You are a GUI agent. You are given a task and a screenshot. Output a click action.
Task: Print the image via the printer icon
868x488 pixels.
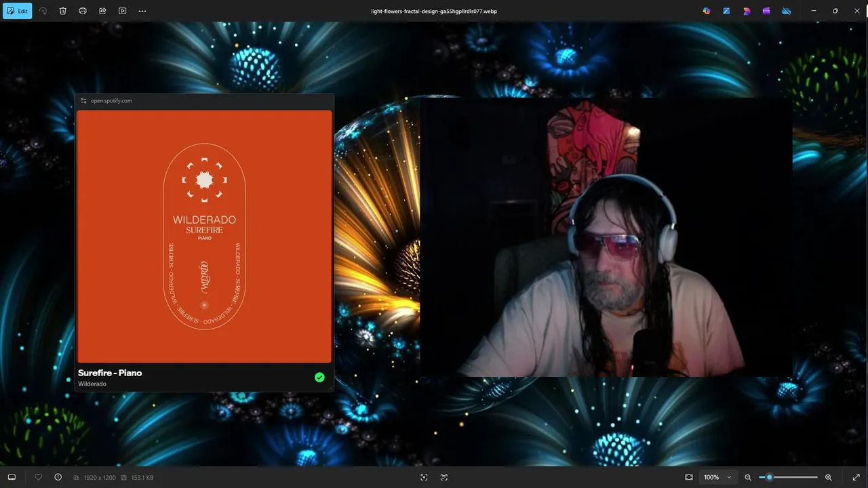(83, 11)
